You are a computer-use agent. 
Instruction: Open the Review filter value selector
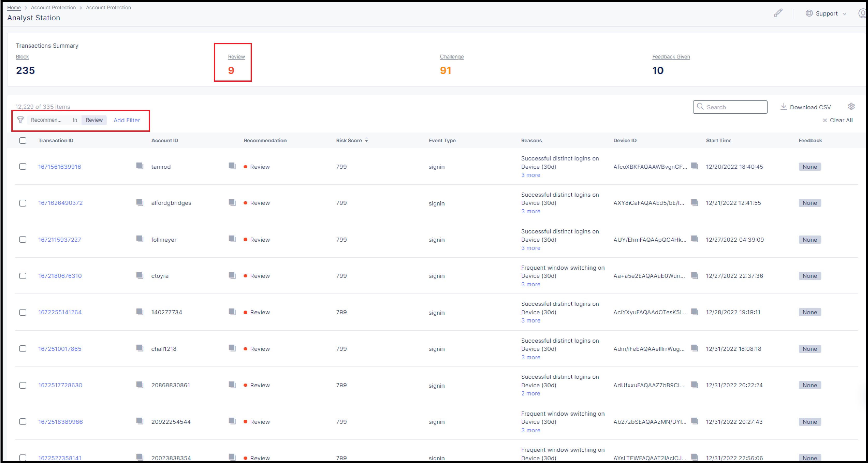(94, 120)
